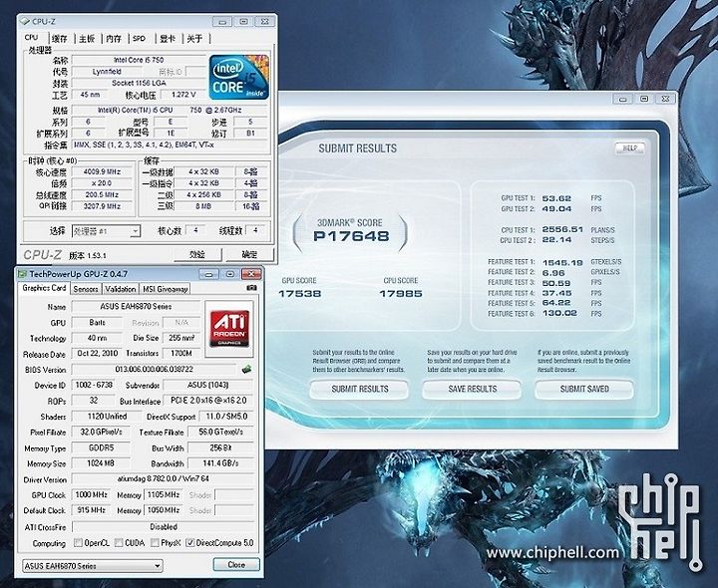
Task: Click the Bandwidth 141.4 GB/s field
Action: coord(220,463)
